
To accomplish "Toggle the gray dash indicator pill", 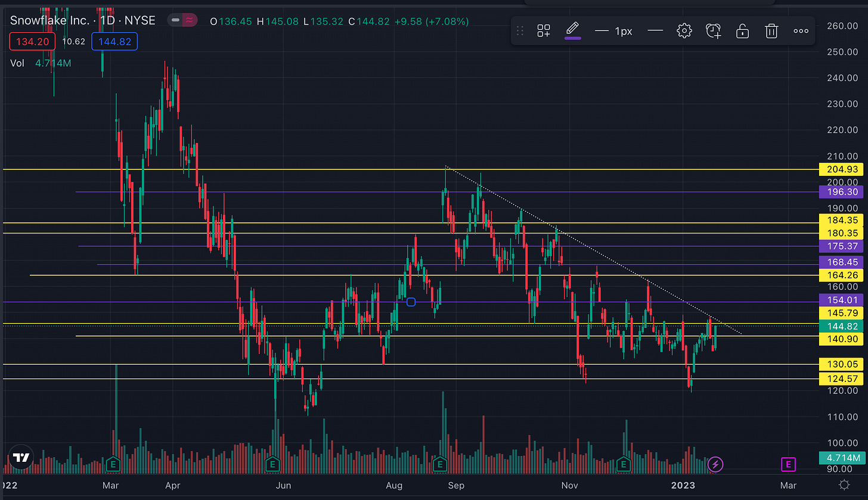I will tap(175, 20).
